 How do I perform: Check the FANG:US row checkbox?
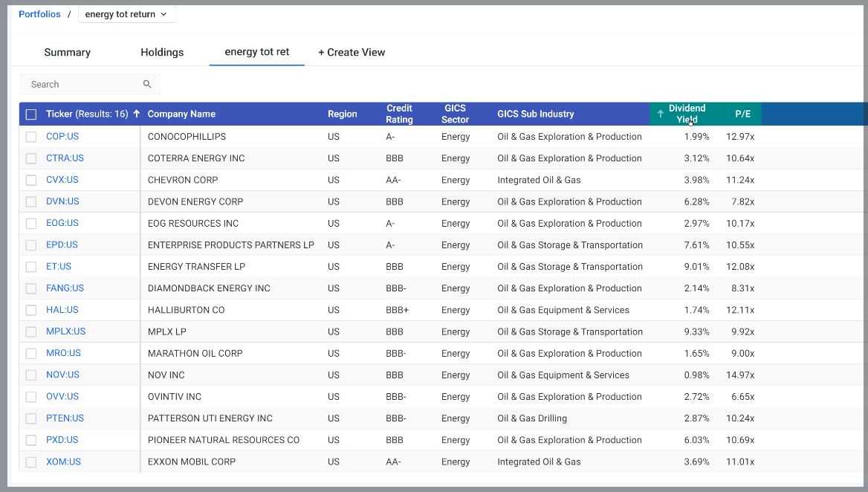(x=31, y=288)
